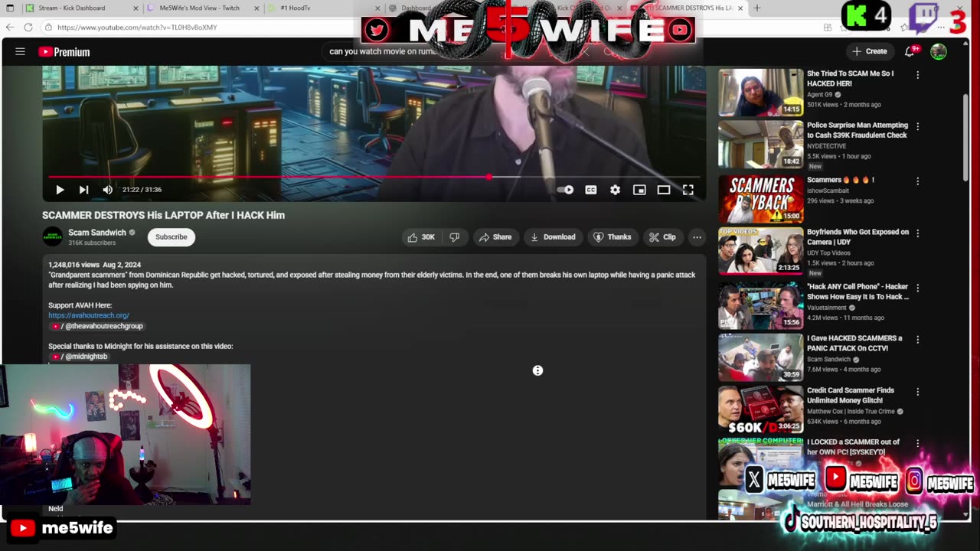Viewport: 980px width, 551px height.
Task: Visit the Scam Sandwich channel name link
Action: (97, 233)
